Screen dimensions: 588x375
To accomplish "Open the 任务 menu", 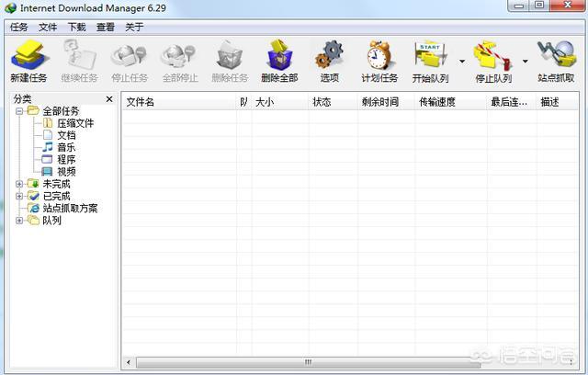I will (x=18, y=27).
